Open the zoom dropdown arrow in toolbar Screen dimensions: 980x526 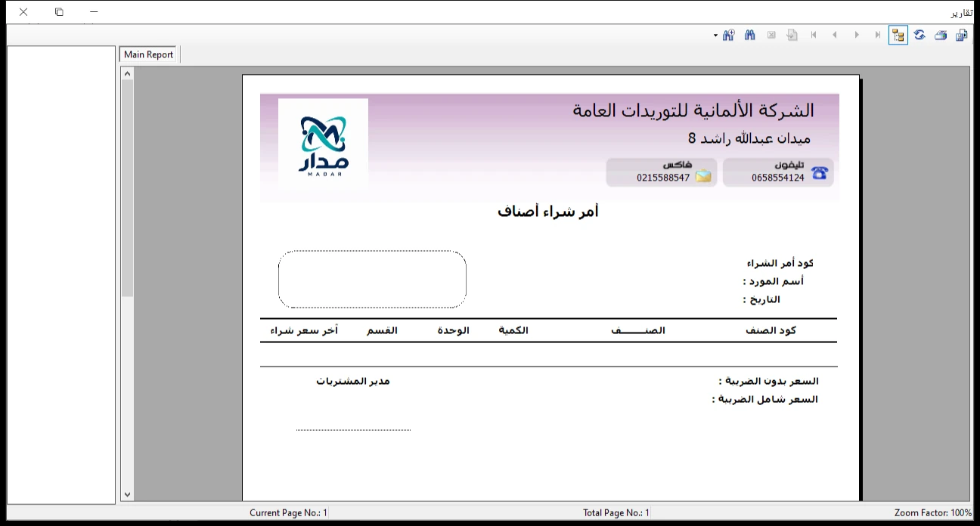[715, 36]
